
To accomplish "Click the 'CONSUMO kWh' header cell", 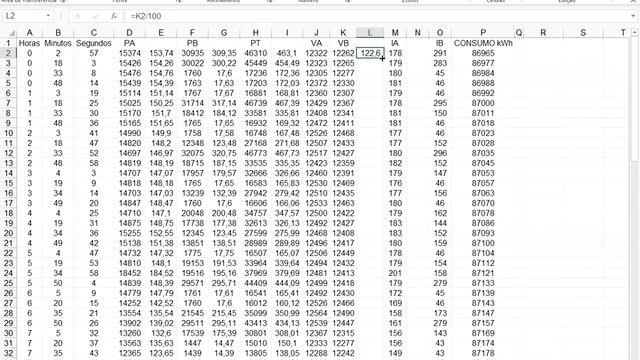I will tap(483, 43).
